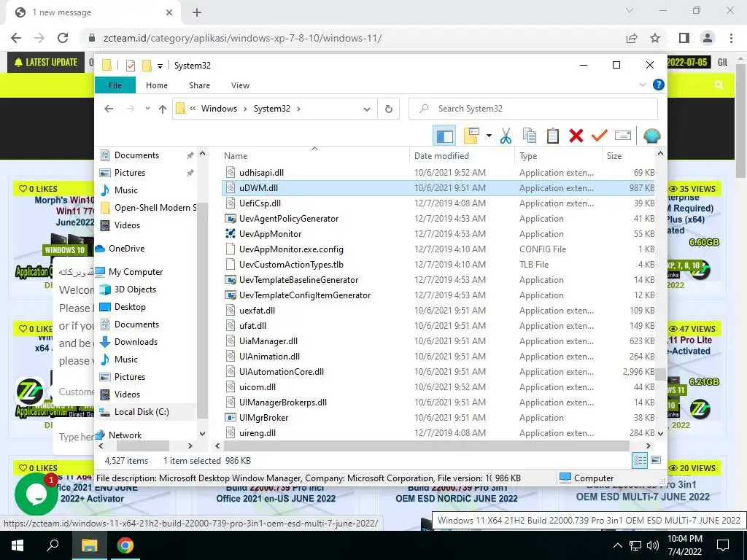Reload the Chrome page
This screenshot has width=747, height=560.
(x=63, y=38)
